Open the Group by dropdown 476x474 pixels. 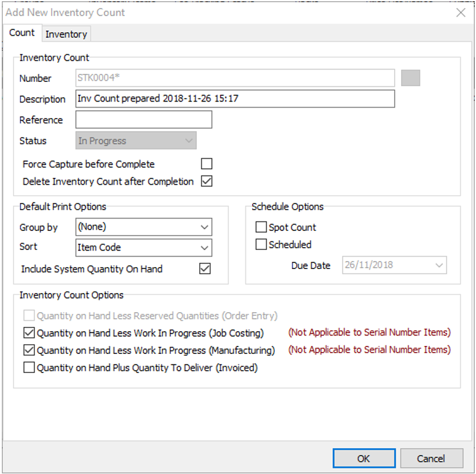(x=143, y=227)
